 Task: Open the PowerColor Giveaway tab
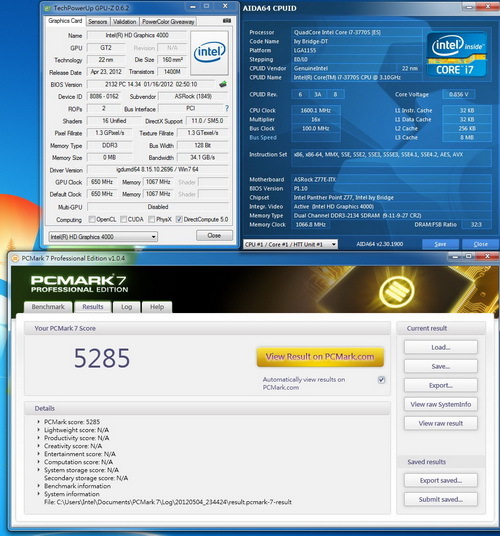(x=168, y=22)
